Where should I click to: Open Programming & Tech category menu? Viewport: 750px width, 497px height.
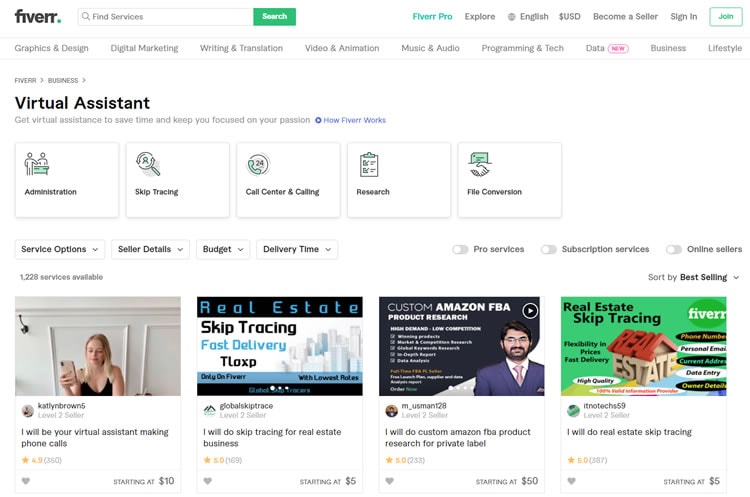pyautogui.click(x=522, y=48)
